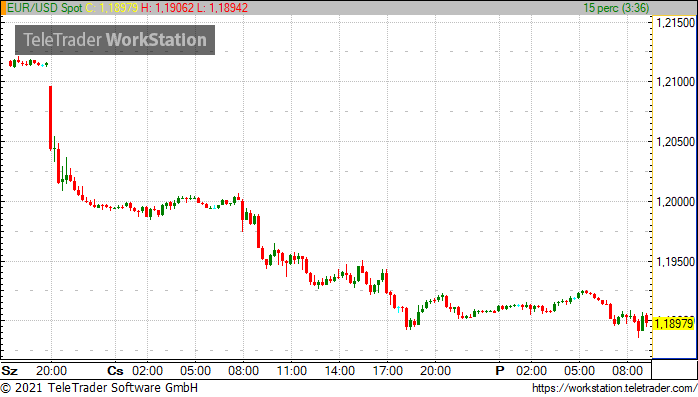Click the 1,21000 price axis label
Screen dimensions: 698x397
(x=675, y=81)
